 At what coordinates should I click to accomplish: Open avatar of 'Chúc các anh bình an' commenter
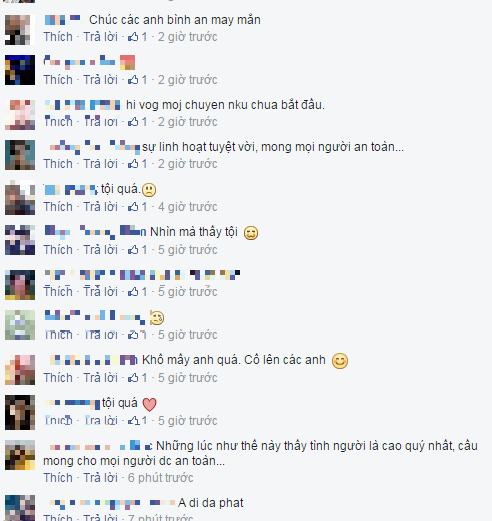click(x=20, y=30)
